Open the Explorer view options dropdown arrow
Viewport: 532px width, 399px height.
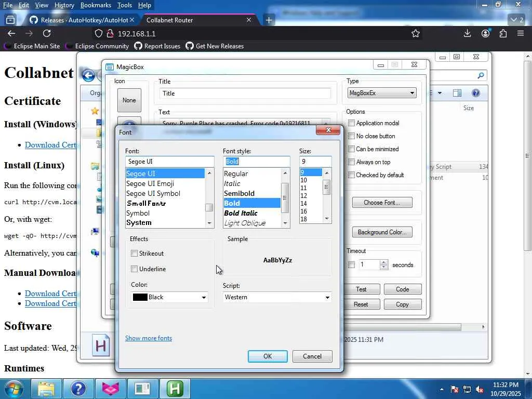tap(440, 93)
